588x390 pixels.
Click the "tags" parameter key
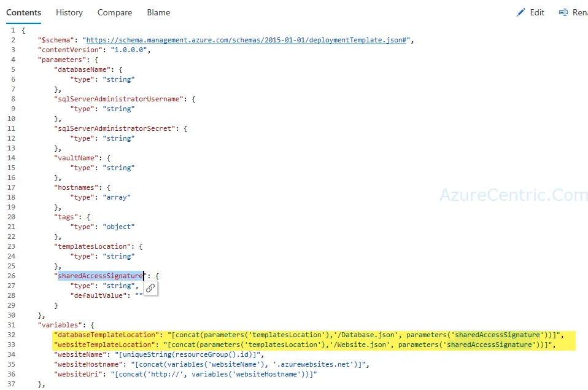[x=66, y=217]
